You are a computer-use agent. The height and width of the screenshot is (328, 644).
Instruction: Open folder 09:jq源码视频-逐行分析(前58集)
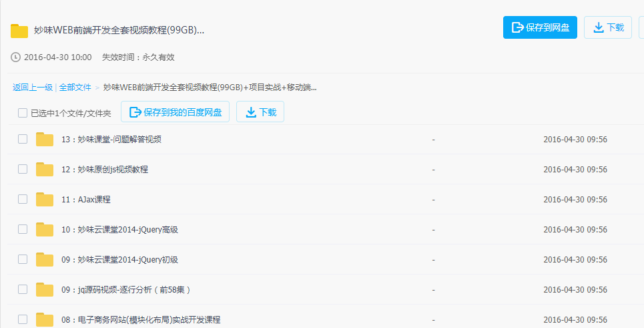point(126,290)
